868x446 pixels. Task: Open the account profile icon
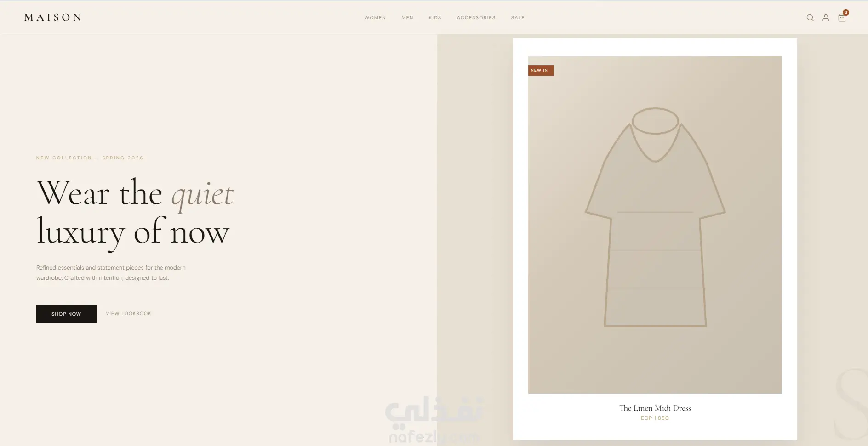click(x=826, y=17)
